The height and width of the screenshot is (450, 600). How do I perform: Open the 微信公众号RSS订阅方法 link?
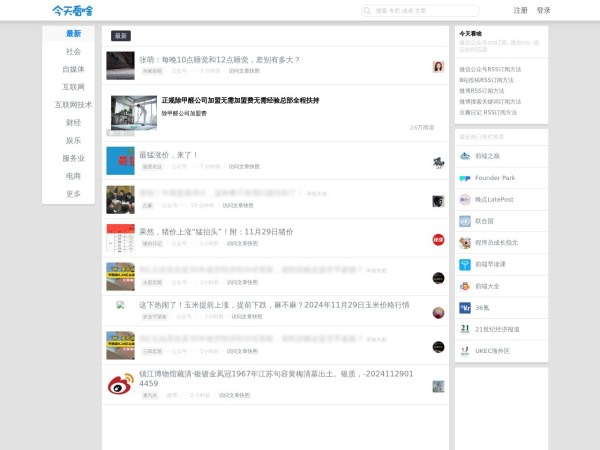489,69
